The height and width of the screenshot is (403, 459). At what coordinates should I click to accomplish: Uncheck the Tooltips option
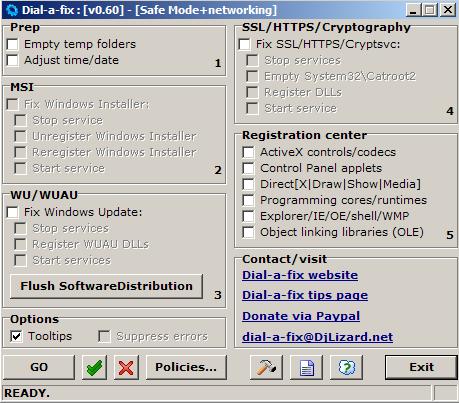[16, 336]
